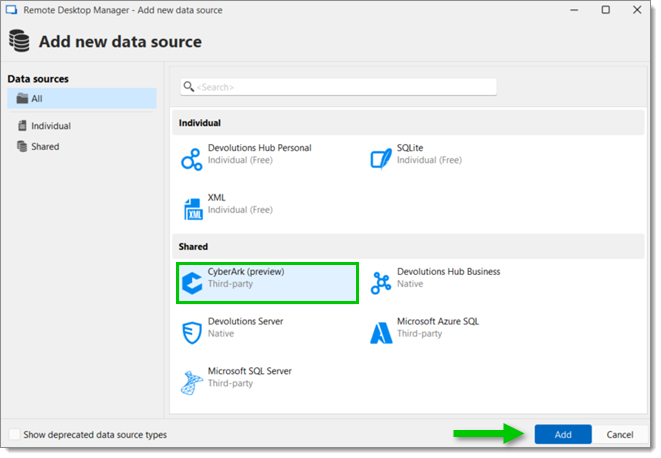
Task: Close the Add new data source window
Action: pos(637,10)
